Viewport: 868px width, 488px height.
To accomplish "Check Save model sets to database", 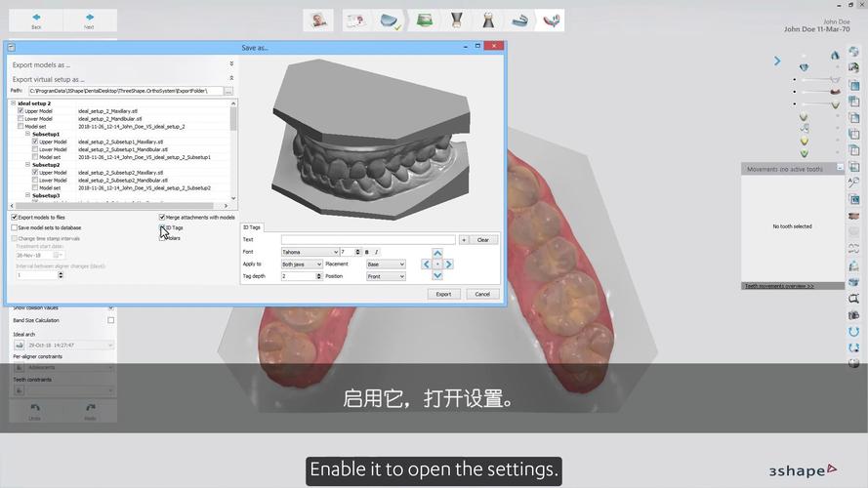I will (15, 227).
